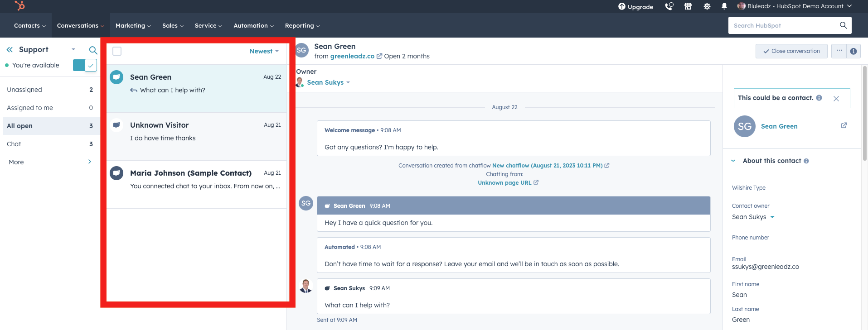The width and height of the screenshot is (868, 330).
Task: Select the Chat view
Action: 50,144
